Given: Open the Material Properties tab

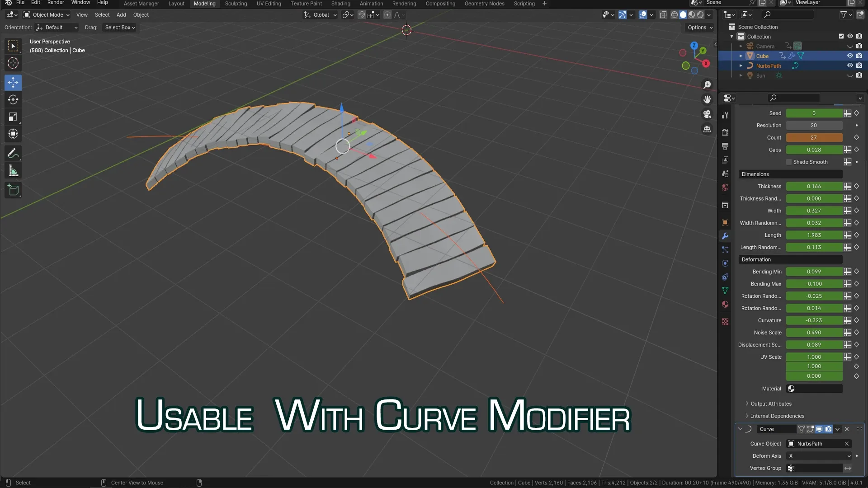Looking at the screenshot, I should click(x=725, y=304).
